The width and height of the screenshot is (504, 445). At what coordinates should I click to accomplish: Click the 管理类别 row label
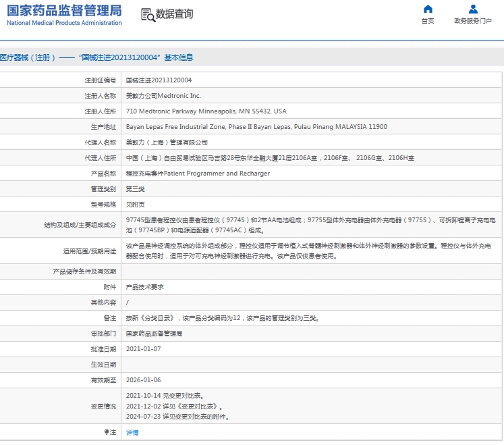point(103,189)
